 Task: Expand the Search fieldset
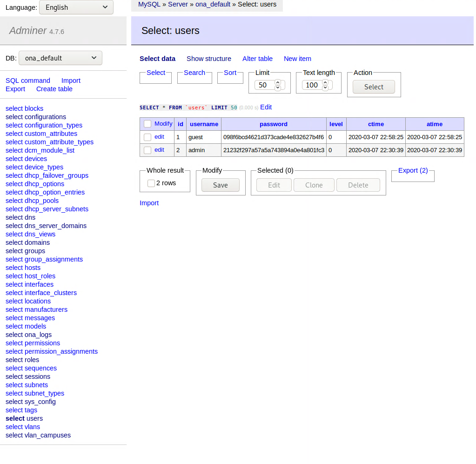pos(194,73)
